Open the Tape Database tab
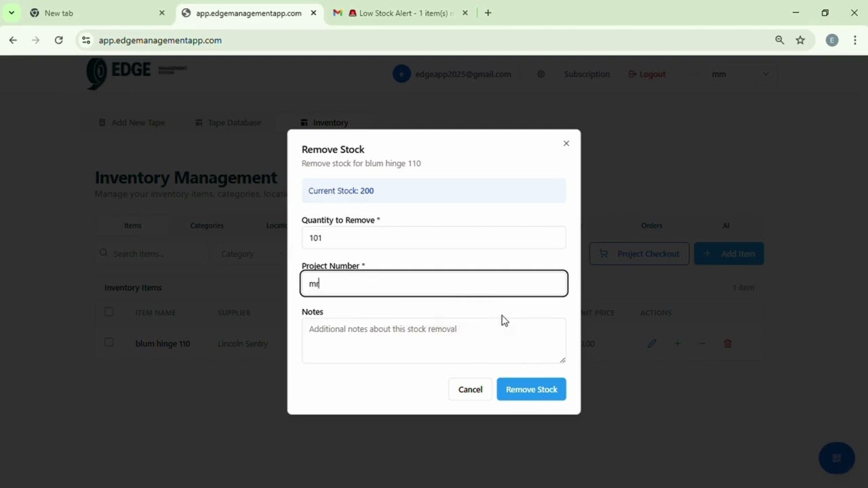 [228, 123]
